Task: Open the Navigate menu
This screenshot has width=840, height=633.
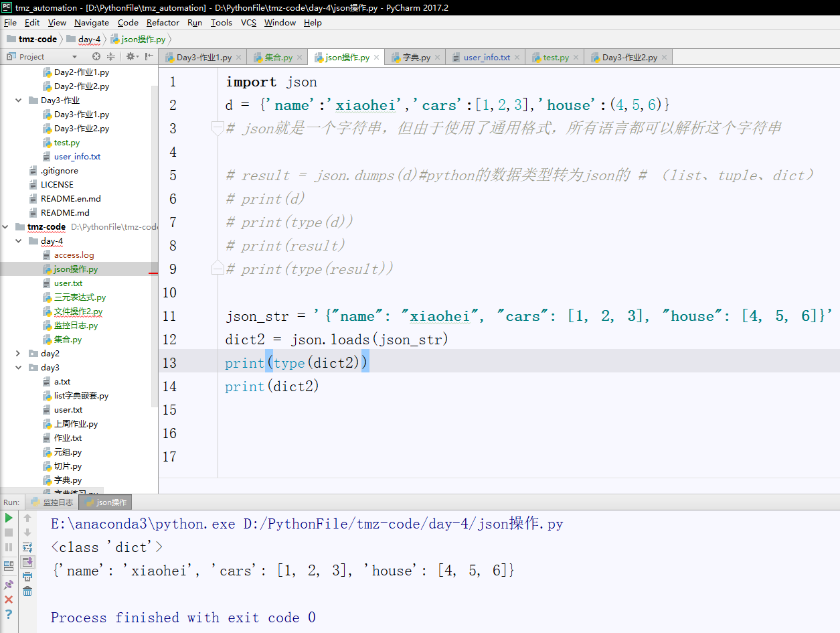Action: [92, 22]
